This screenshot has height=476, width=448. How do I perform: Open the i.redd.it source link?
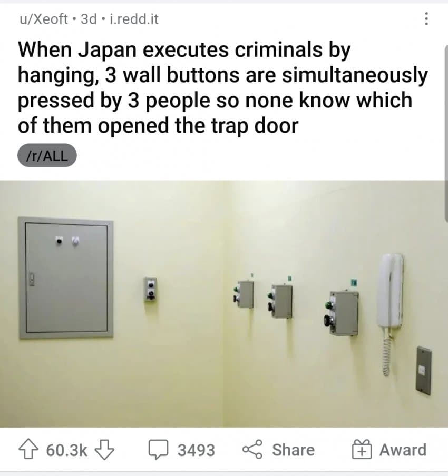pyautogui.click(x=134, y=19)
